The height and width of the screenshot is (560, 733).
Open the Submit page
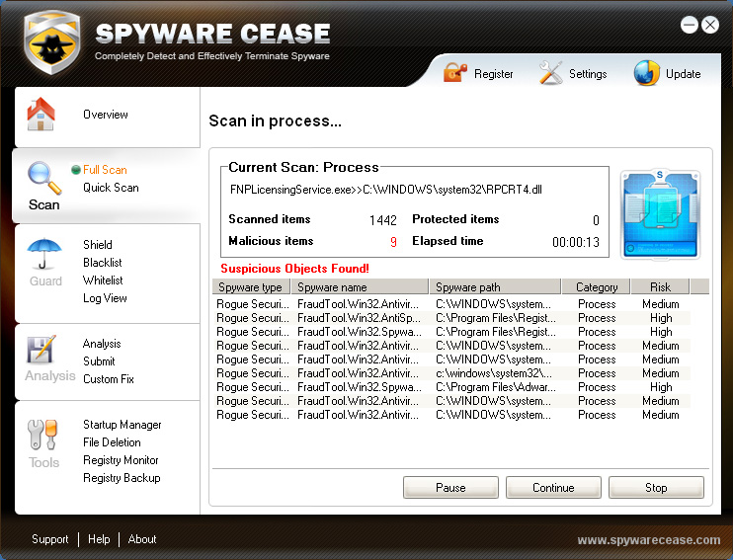pyautogui.click(x=99, y=361)
